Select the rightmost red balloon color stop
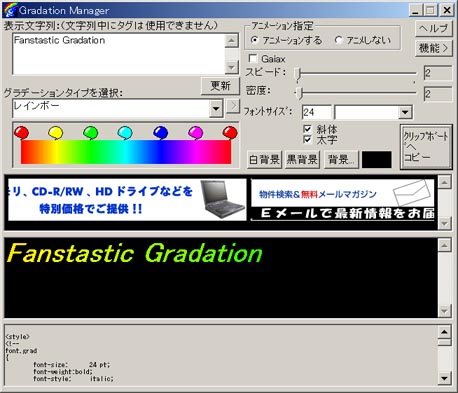The height and width of the screenshot is (393, 458). 230,133
